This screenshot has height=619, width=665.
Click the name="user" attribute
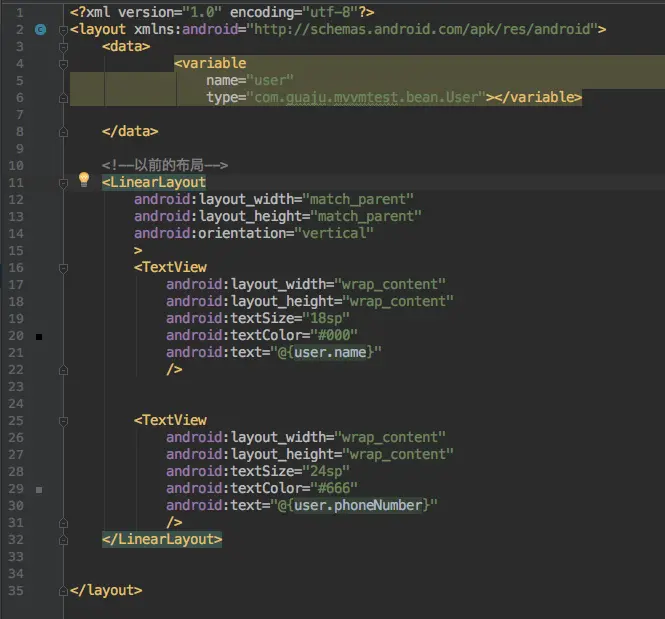[x=250, y=80]
